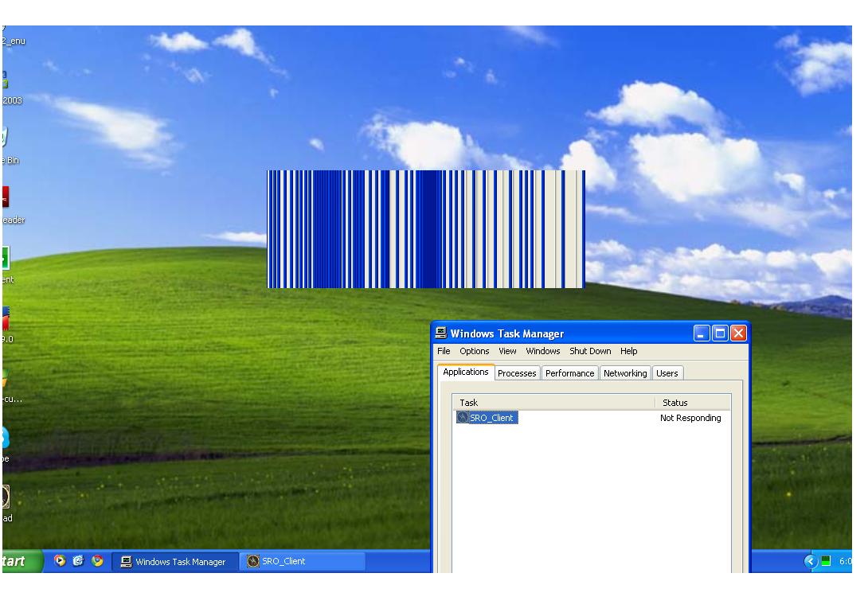Open the Options menu
The width and height of the screenshot is (868, 616).
(474, 351)
